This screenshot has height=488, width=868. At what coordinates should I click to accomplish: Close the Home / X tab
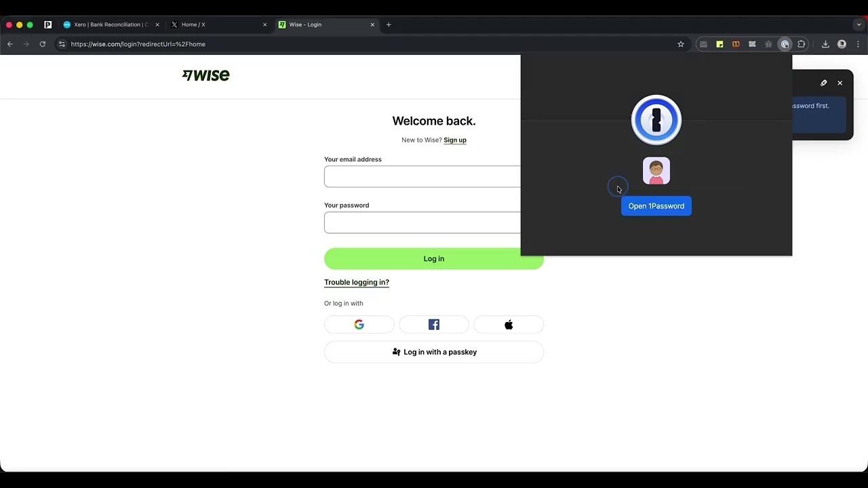coord(264,24)
